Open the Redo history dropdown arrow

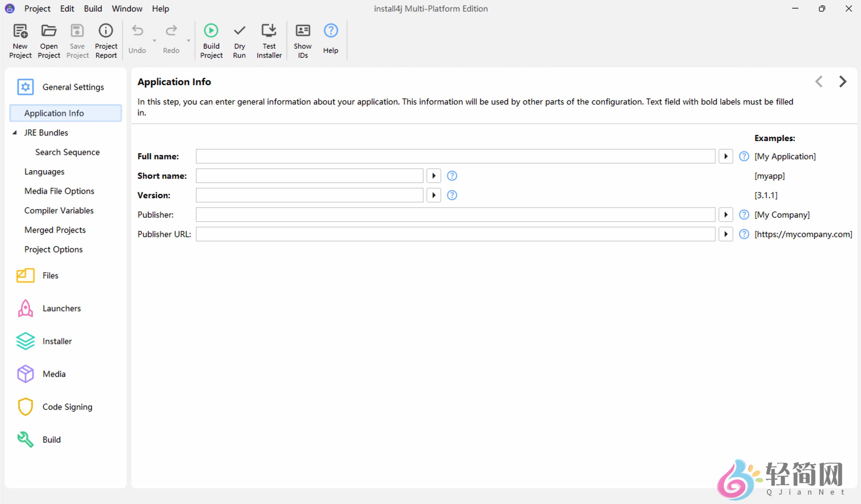[188, 41]
